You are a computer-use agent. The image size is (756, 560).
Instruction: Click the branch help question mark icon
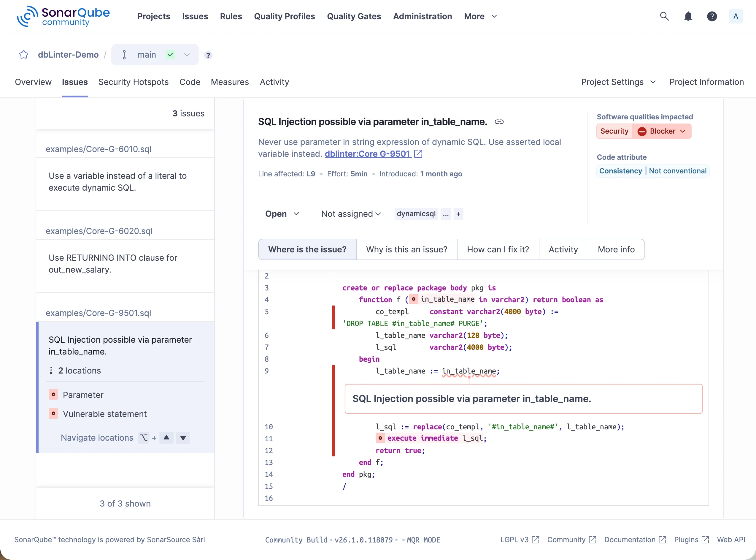pyautogui.click(x=208, y=55)
